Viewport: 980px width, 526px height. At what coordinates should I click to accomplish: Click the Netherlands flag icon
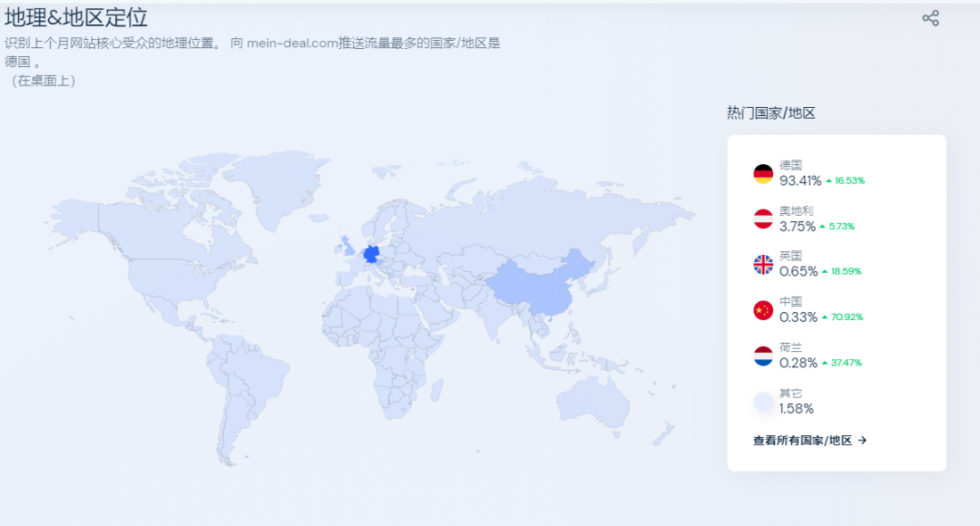point(763,354)
